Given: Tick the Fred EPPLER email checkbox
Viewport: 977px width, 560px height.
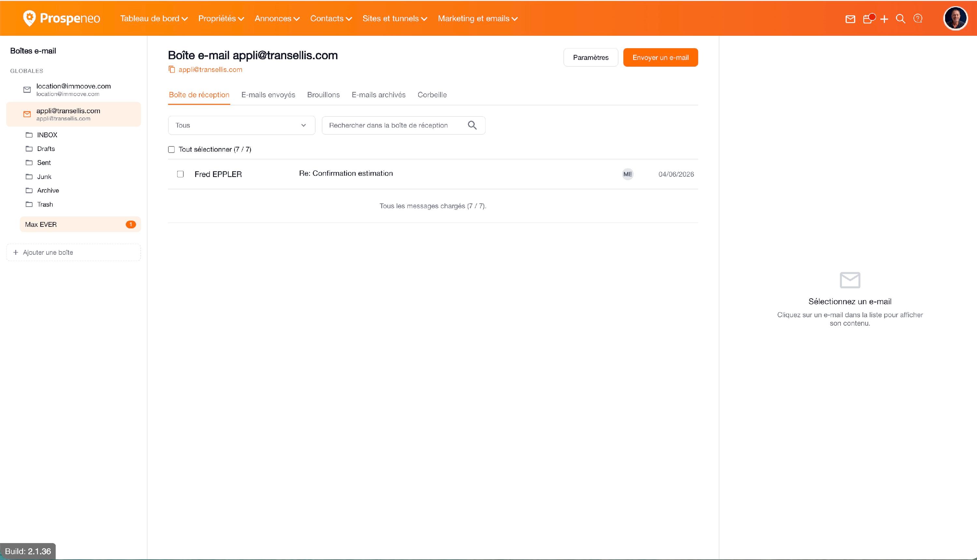Looking at the screenshot, I should click(x=180, y=174).
